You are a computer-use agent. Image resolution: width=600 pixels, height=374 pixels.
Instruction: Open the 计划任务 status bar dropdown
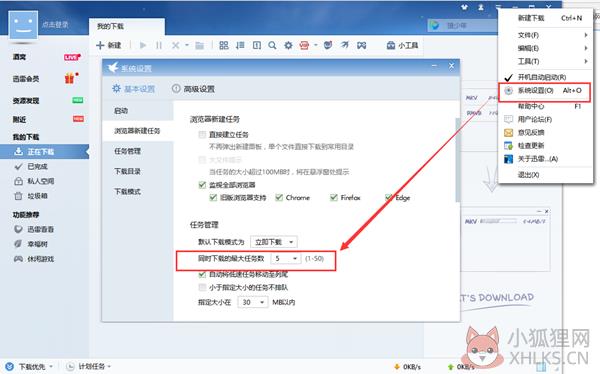[89, 366]
